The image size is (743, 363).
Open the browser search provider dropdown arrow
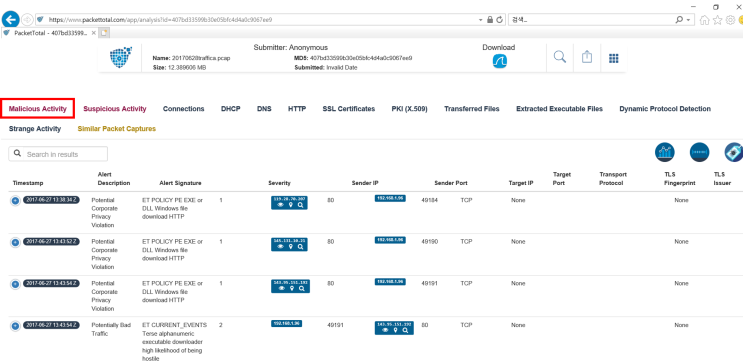coord(688,20)
